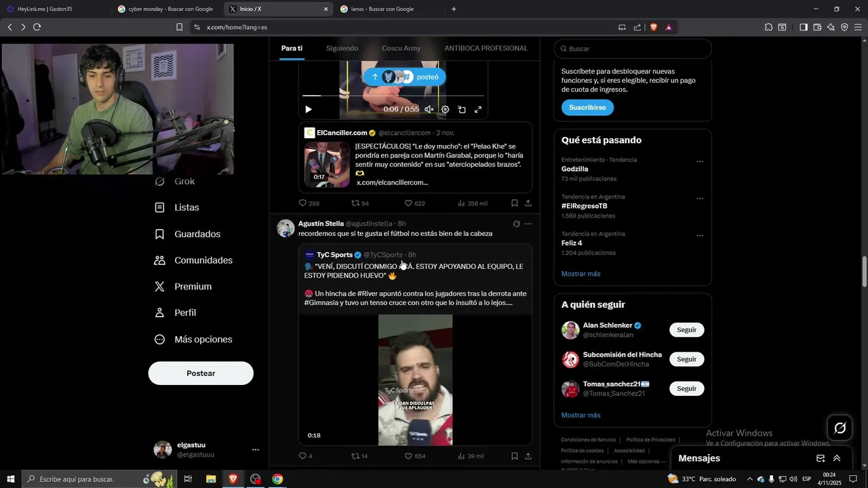The width and height of the screenshot is (868, 488).
Task: Bookmark Agustín Stella's post
Action: 514,456
